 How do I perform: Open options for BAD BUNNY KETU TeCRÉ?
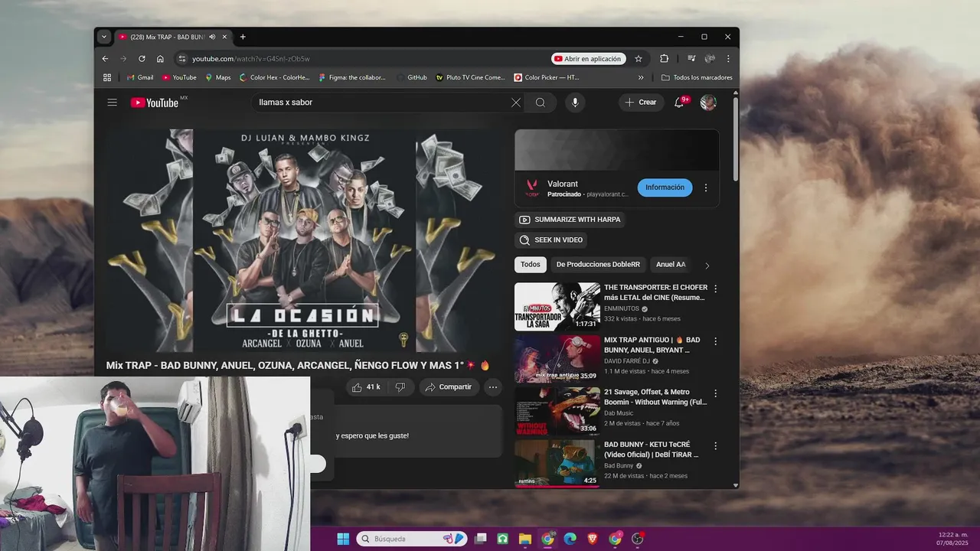[716, 445]
